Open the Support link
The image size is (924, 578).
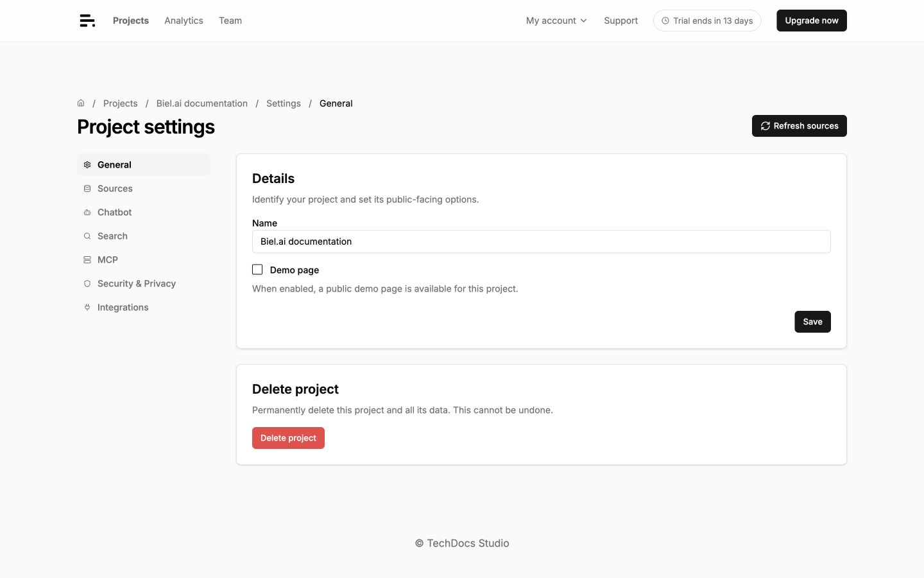[x=620, y=21]
